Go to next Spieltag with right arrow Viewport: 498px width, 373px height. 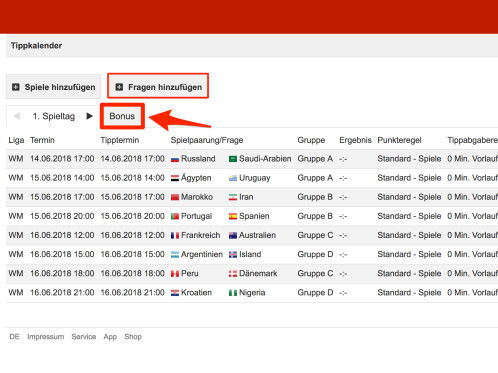pos(89,116)
